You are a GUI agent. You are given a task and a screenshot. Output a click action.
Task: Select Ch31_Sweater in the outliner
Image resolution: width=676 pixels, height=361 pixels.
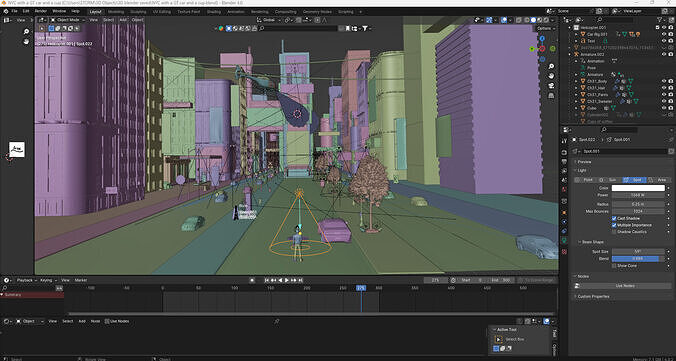click(x=599, y=101)
